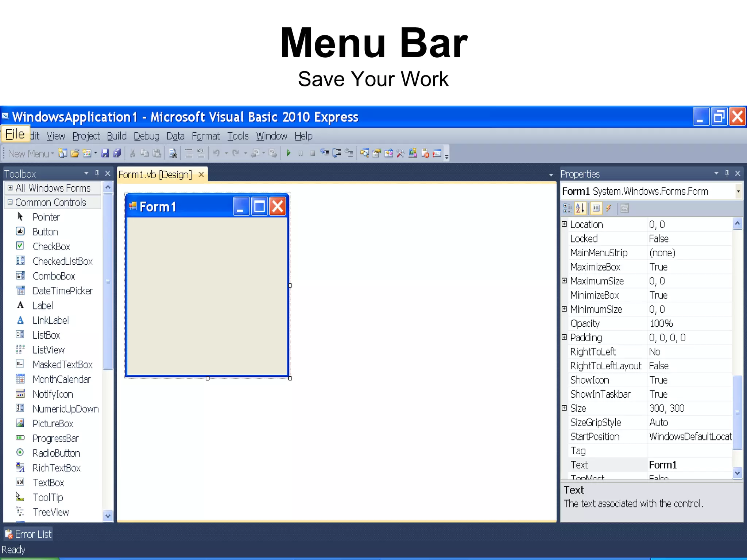Close the Form1.vb [Design] tab

201,175
